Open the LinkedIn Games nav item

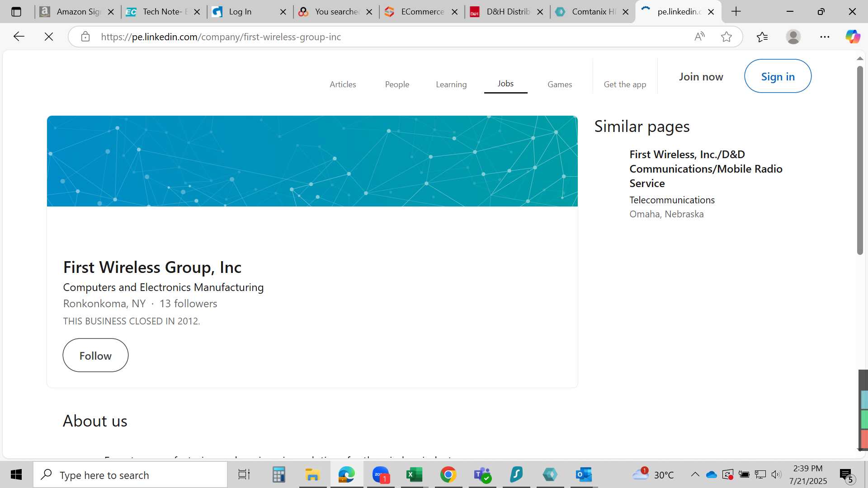(560, 84)
